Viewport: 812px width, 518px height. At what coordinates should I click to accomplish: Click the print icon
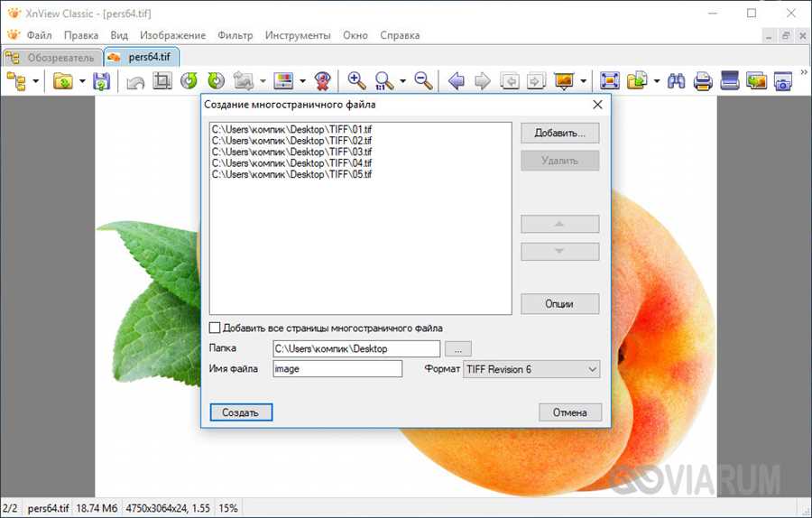tap(703, 81)
